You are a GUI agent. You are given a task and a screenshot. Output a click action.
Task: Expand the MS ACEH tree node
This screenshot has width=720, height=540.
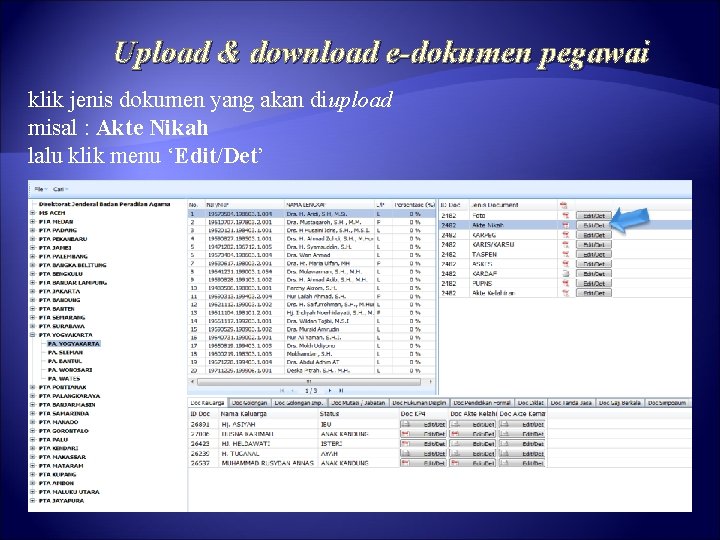33,213
